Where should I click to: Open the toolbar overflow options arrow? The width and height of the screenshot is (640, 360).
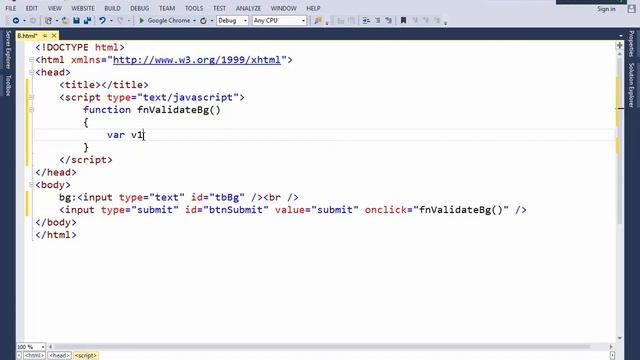coord(445,22)
